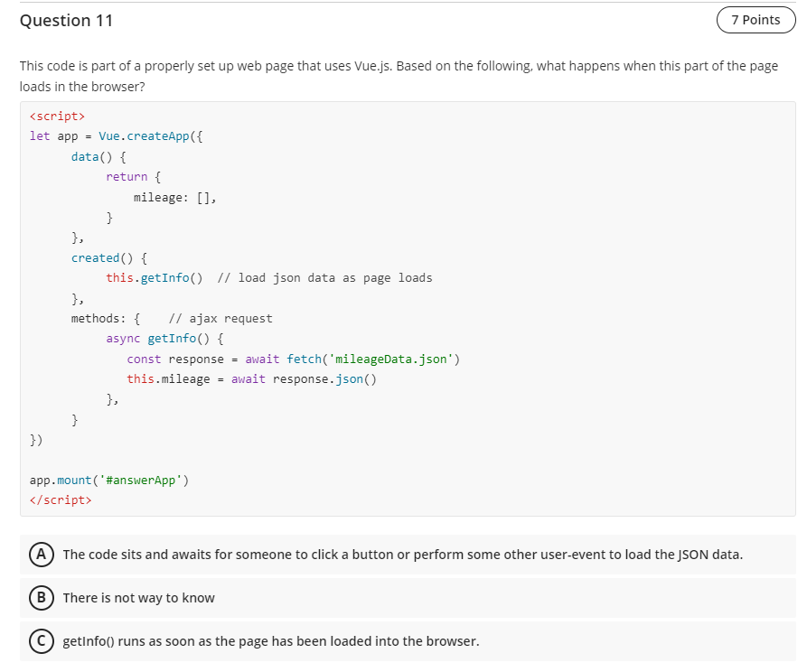The image size is (807, 672).
Task: Click the circled letter A icon
Action: point(42,555)
